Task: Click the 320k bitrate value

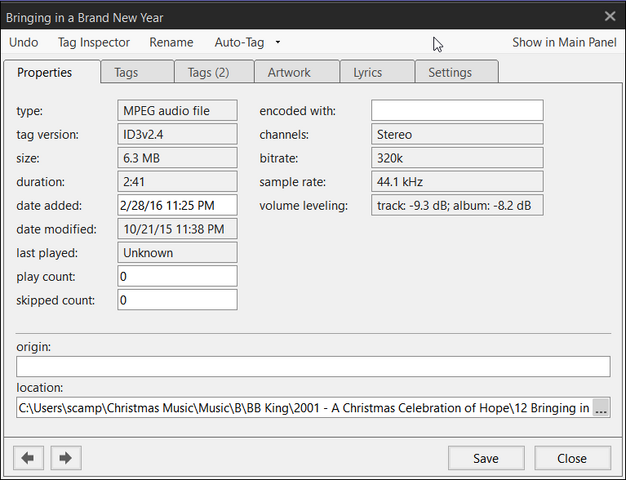Action: 457,158
